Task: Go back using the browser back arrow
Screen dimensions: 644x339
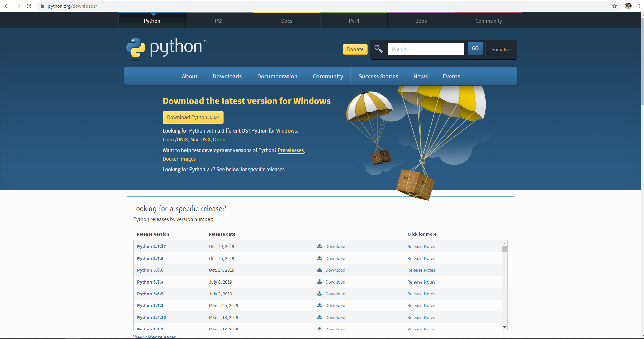Action: [7, 6]
